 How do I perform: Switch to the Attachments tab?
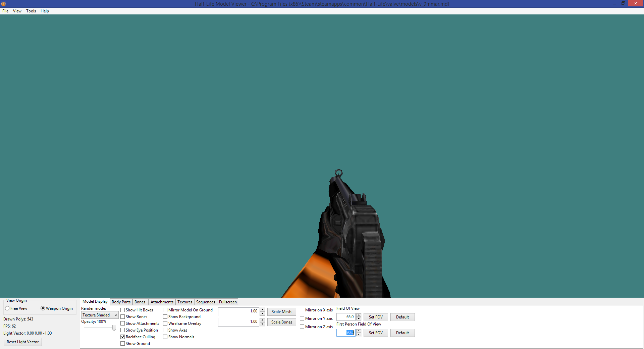(162, 302)
